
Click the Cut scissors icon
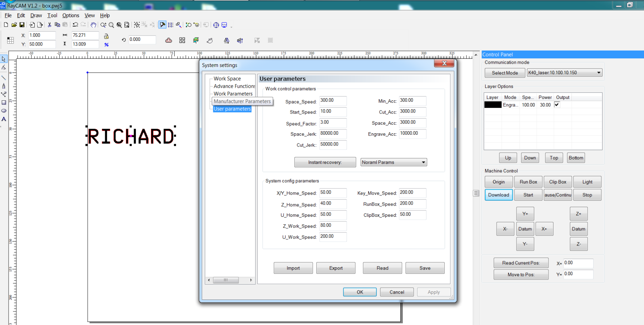tap(49, 25)
